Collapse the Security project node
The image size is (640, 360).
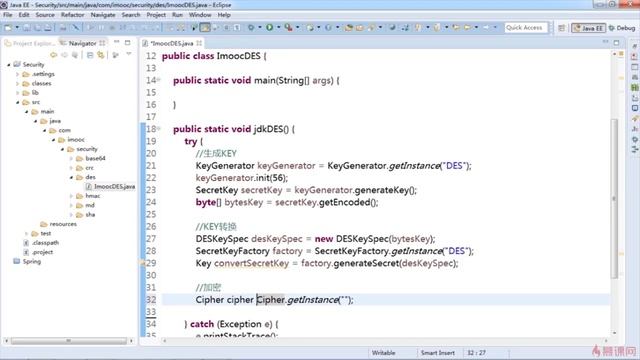(9, 64)
